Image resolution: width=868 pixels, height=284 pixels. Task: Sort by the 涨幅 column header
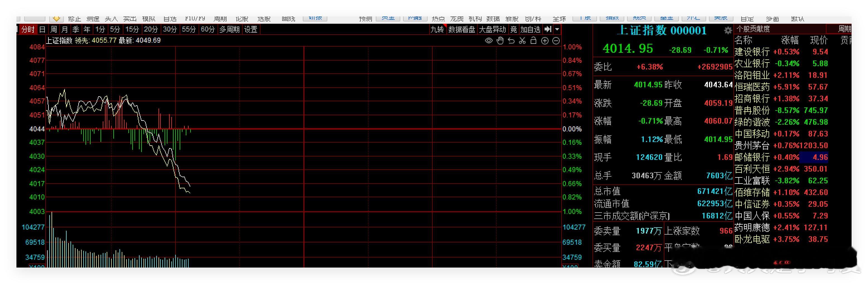[790, 40]
